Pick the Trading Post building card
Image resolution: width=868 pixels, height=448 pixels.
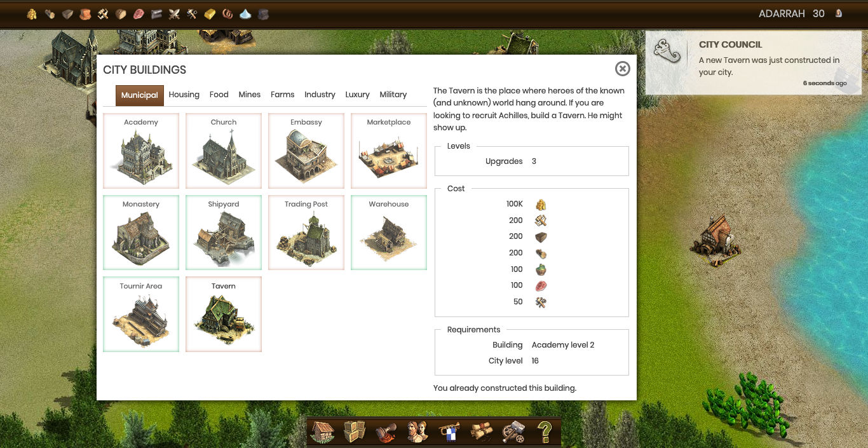point(306,233)
